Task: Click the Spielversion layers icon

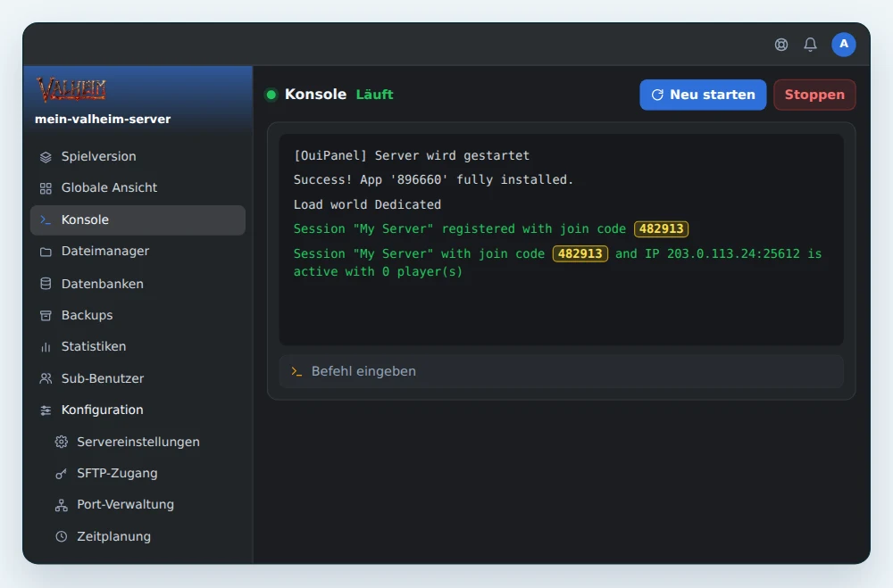Action: coord(46,157)
